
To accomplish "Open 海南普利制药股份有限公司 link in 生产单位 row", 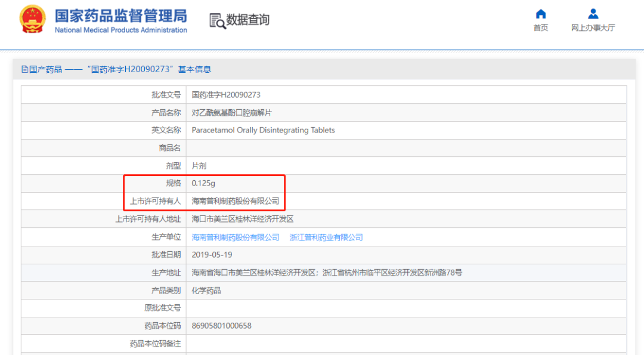I will coord(236,237).
